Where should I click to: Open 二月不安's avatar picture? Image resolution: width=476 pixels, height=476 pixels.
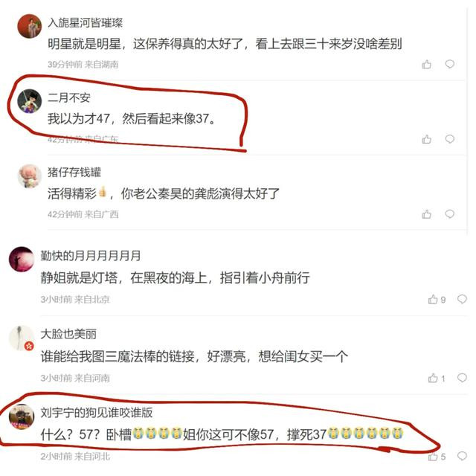[30, 101]
